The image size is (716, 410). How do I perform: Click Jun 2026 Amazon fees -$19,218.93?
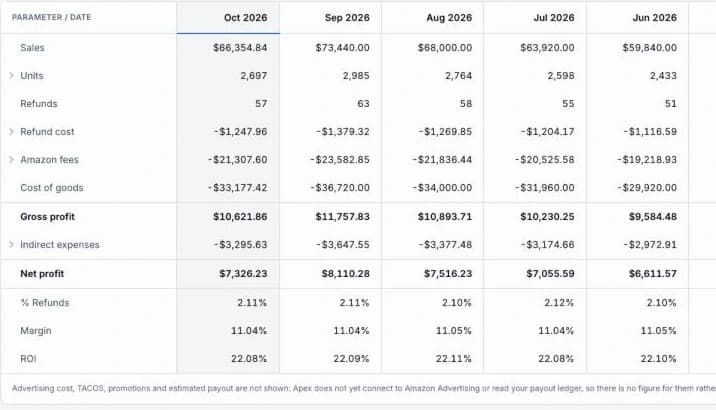pos(647,160)
